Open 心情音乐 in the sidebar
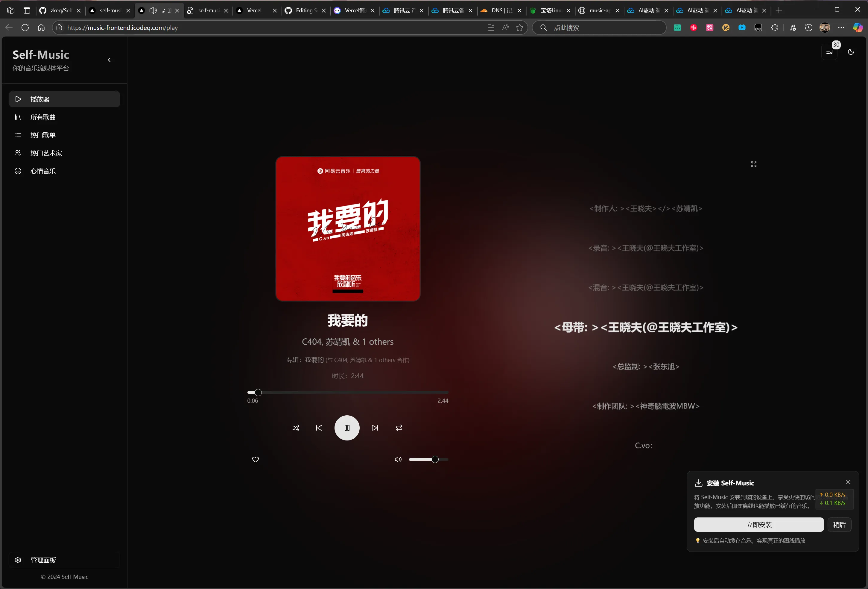Screen dimensions: 868x589 [64, 171]
